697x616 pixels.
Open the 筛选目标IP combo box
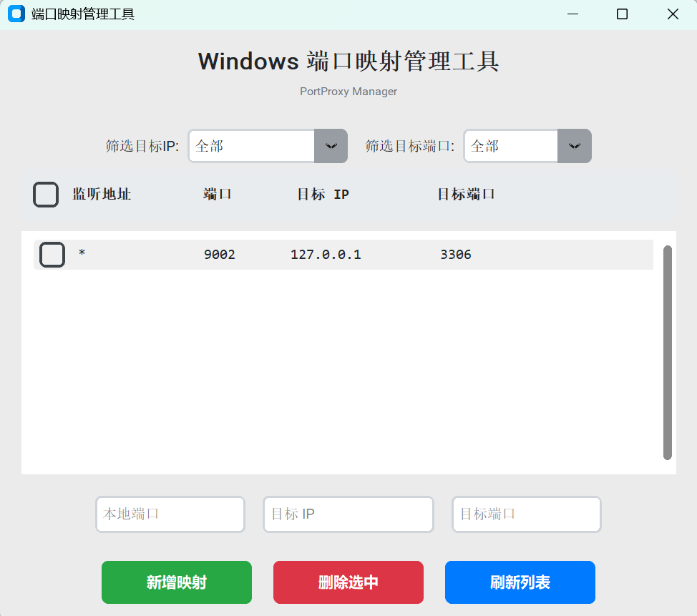click(x=250, y=146)
